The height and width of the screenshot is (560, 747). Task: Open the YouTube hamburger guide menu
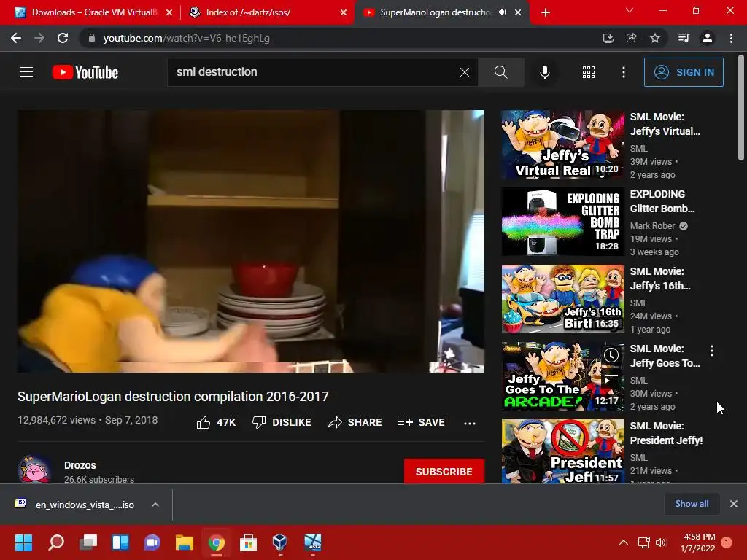pyautogui.click(x=26, y=72)
